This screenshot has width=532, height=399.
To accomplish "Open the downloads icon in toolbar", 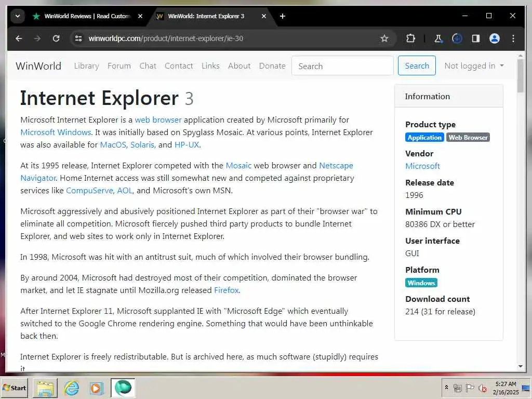I will (x=457, y=38).
